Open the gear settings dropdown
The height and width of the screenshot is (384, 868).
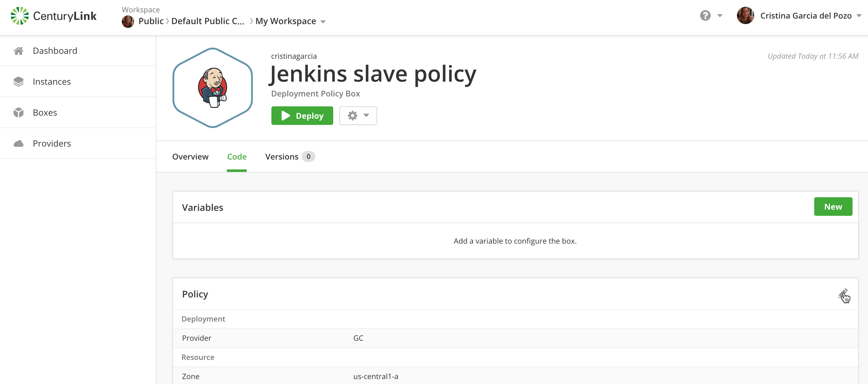click(358, 116)
